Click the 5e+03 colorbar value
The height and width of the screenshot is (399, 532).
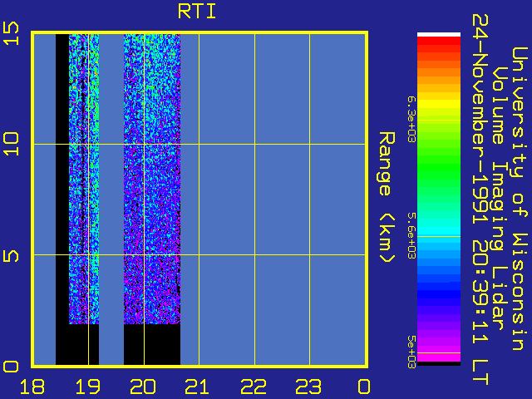411,352
